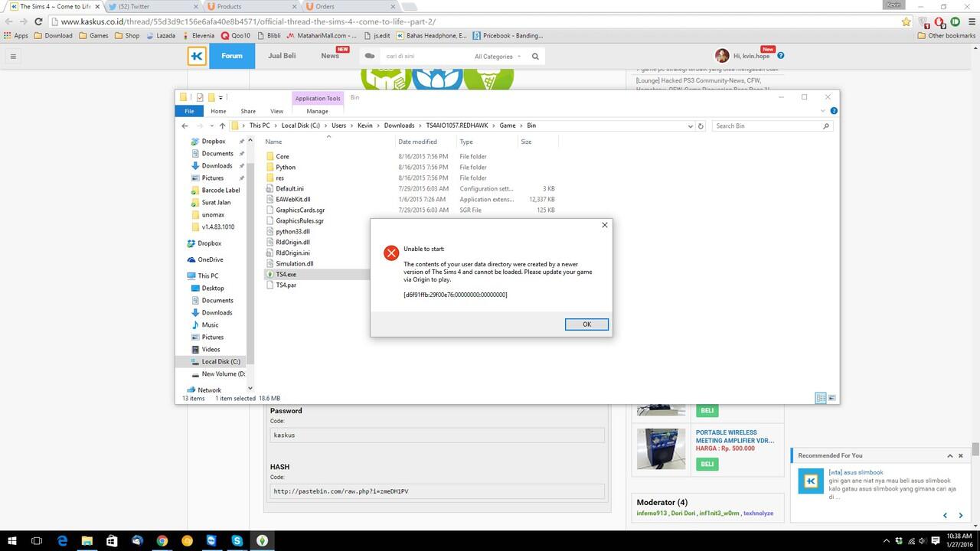The width and height of the screenshot is (980, 551).
Task: Click TS4AIO1057.REDHAWK breadcrumb segment
Action: (458, 126)
